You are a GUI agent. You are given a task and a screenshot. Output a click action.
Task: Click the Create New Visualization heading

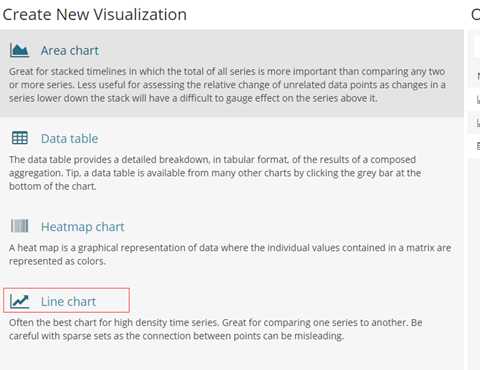[x=95, y=15]
